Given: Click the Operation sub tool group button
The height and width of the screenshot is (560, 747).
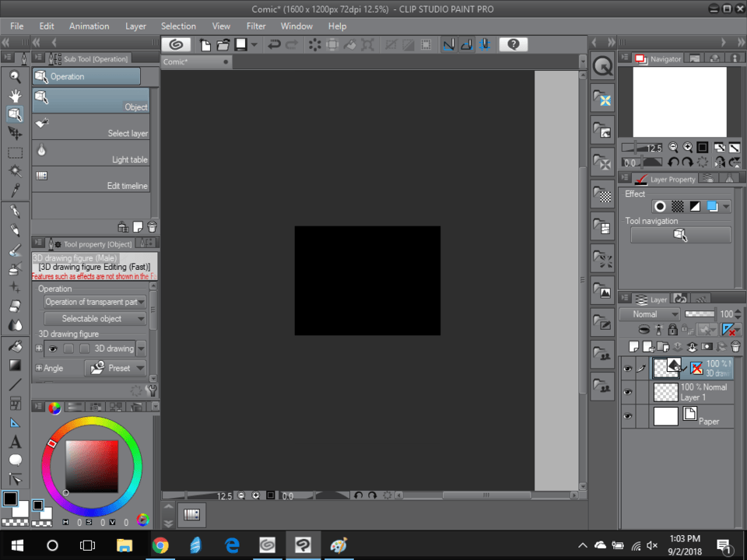Looking at the screenshot, I should (86, 77).
